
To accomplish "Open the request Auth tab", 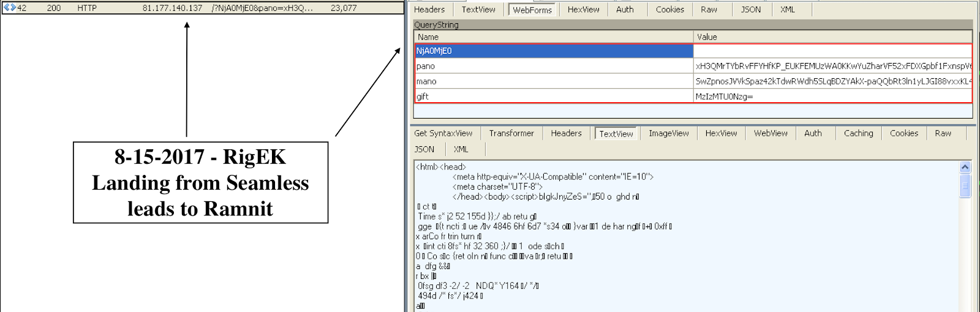I will pyautogui.click(x=625, y=9).
